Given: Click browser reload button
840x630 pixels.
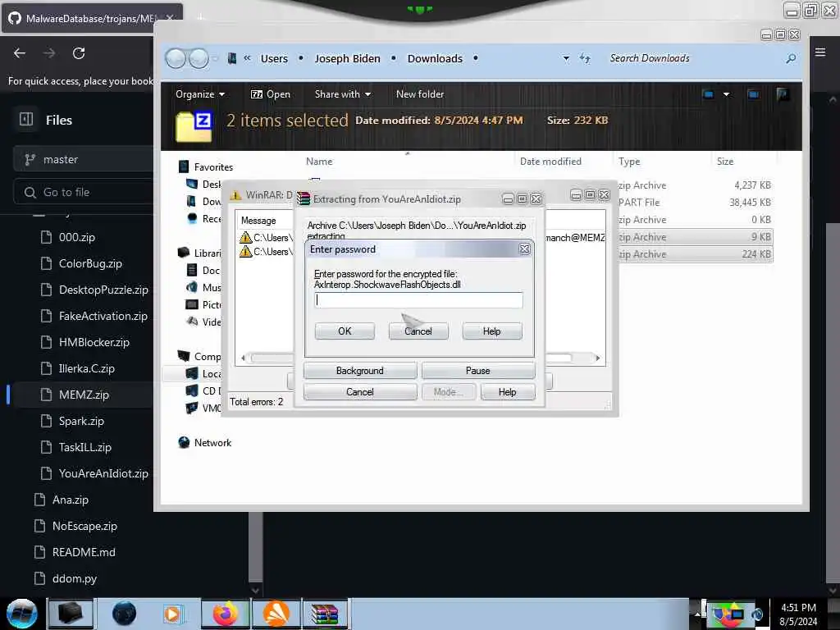Looking at the screenshot, I should click(x=79, y=53).
